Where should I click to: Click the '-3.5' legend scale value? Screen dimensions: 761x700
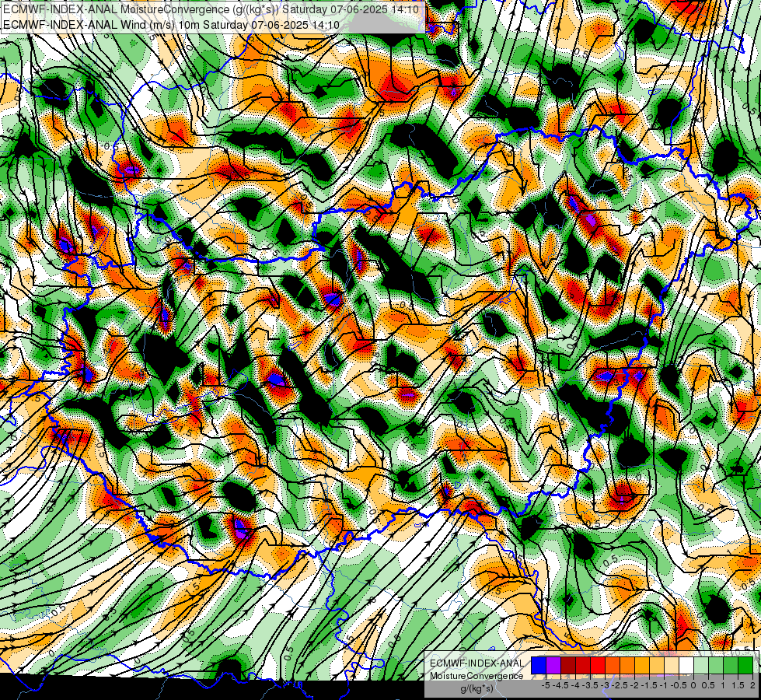point(590,685)
